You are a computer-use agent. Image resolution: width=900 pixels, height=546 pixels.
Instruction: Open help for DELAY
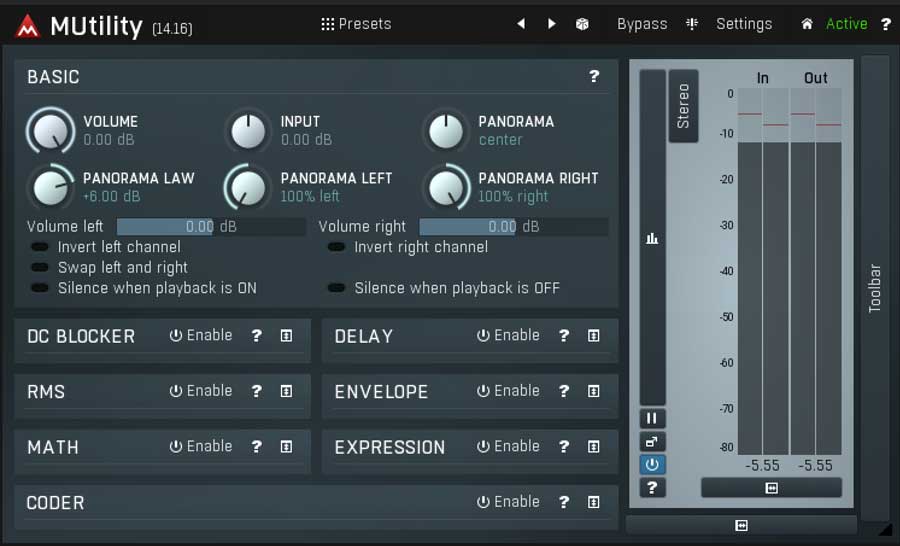click(x=564, y=336)
